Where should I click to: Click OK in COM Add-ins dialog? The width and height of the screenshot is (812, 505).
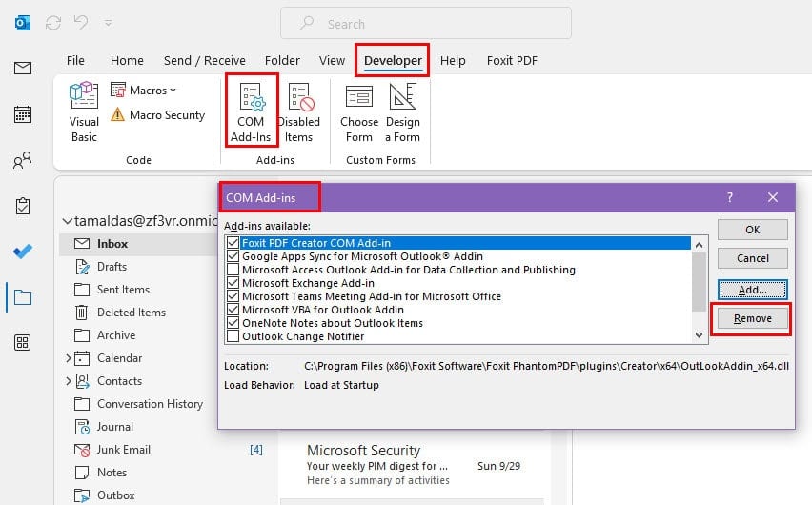coord(753,230)
